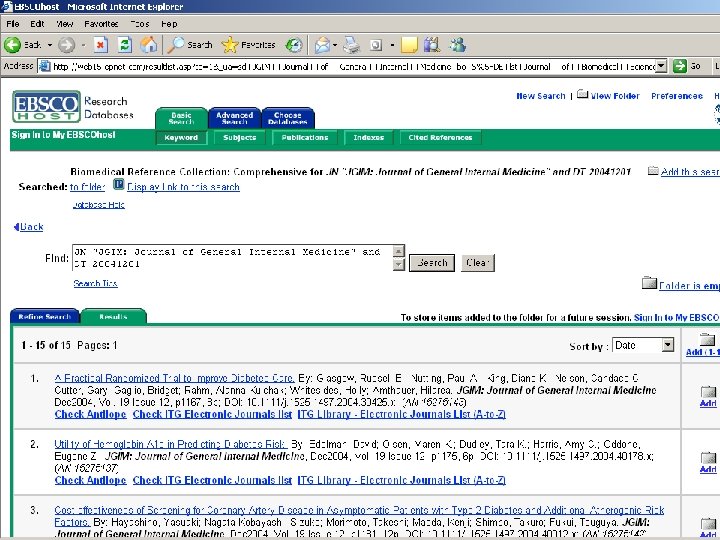Open the Practical Randomized Trial article title
The height and width of the screenshot is (540, 720).
174,378
